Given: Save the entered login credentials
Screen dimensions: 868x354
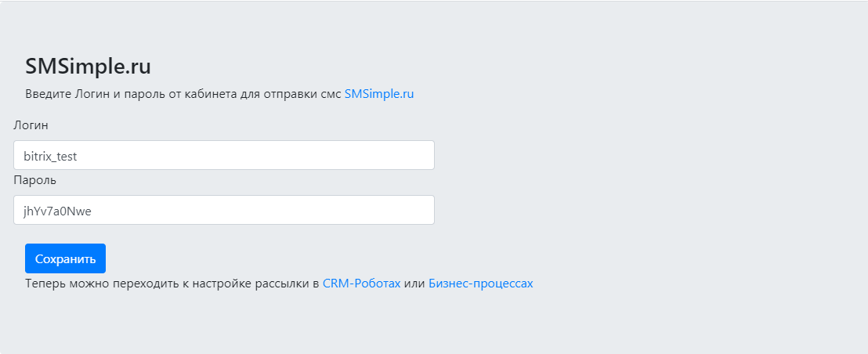Looking at the screenshot, I should click(x=65, y=258).
